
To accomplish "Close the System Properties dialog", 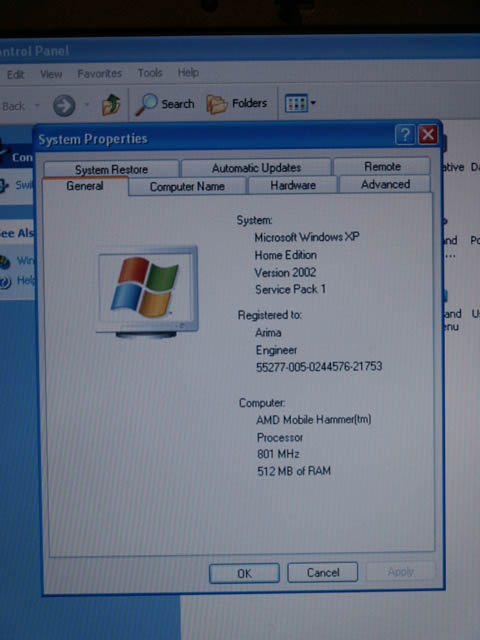I will tap(428, 134).
